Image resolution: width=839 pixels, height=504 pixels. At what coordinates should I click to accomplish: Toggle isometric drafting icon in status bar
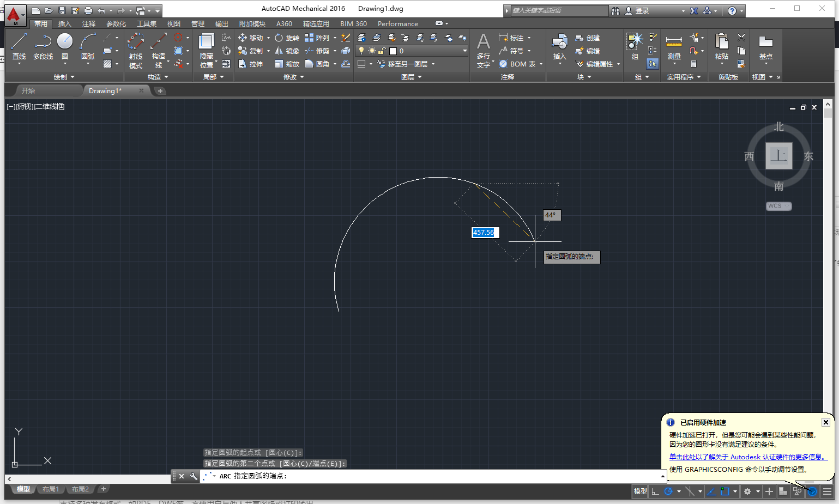pyautogui.click(x=690, y=491)
